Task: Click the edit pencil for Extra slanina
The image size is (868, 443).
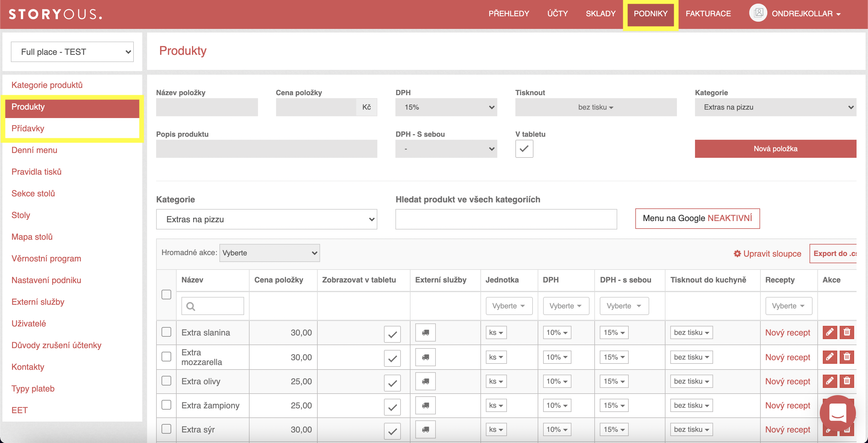Action: (830, 332)
